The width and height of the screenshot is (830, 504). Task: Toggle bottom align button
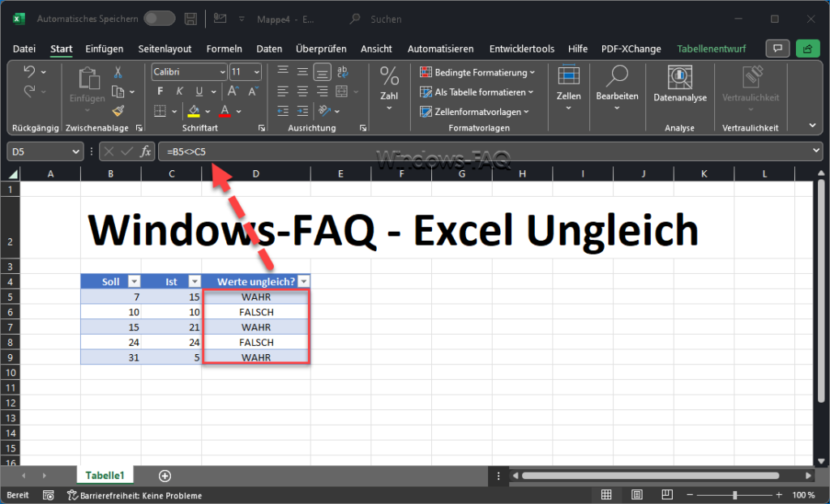point(322,71)
